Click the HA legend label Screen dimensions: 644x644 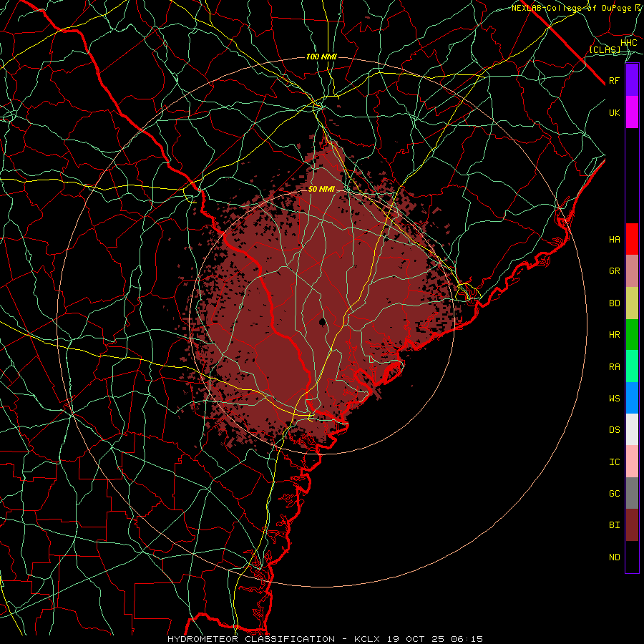[614, 240]
